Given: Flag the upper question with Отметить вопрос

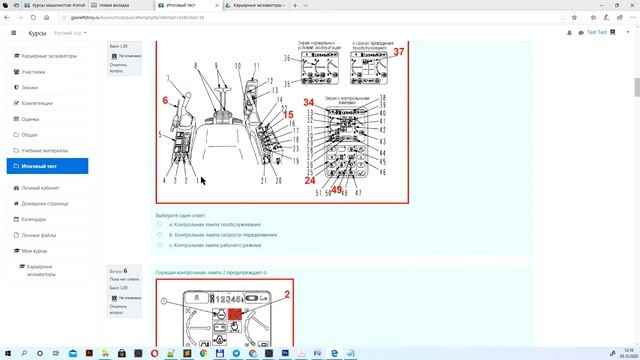Looking at the screenshot, I should click(118, 68).
